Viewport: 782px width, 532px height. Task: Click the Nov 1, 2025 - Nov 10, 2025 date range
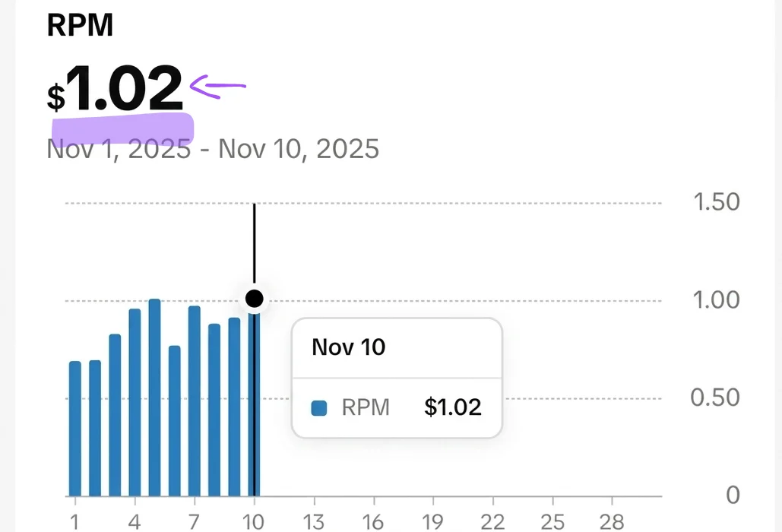point(213,149)
